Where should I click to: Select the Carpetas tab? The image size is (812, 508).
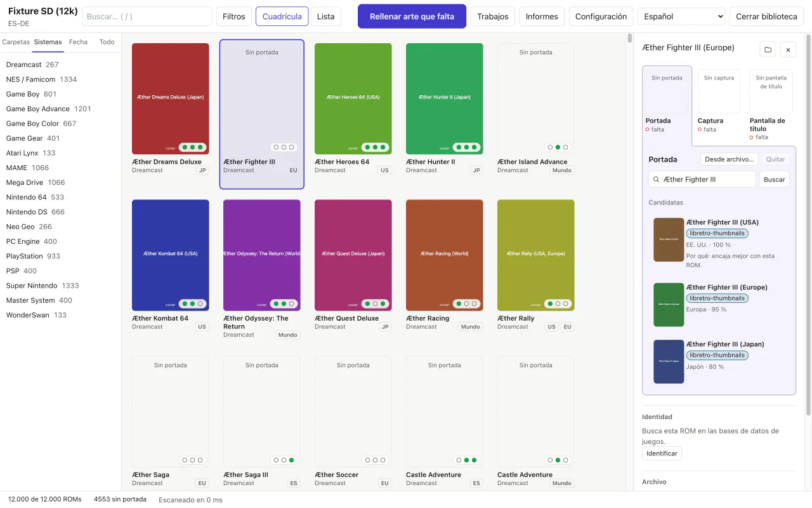click(x=16, y=42)
